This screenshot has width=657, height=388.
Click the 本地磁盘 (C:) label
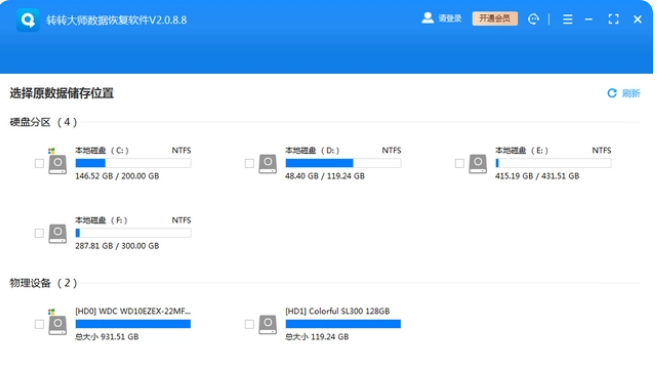pos(102,150)
